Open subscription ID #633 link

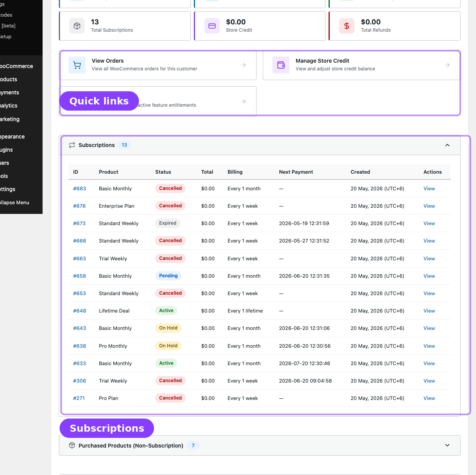click(80, 363)
